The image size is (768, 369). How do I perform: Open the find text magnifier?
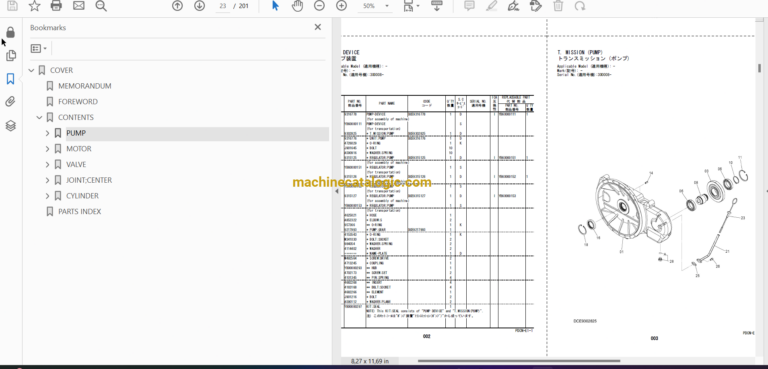tap(101, 6)
